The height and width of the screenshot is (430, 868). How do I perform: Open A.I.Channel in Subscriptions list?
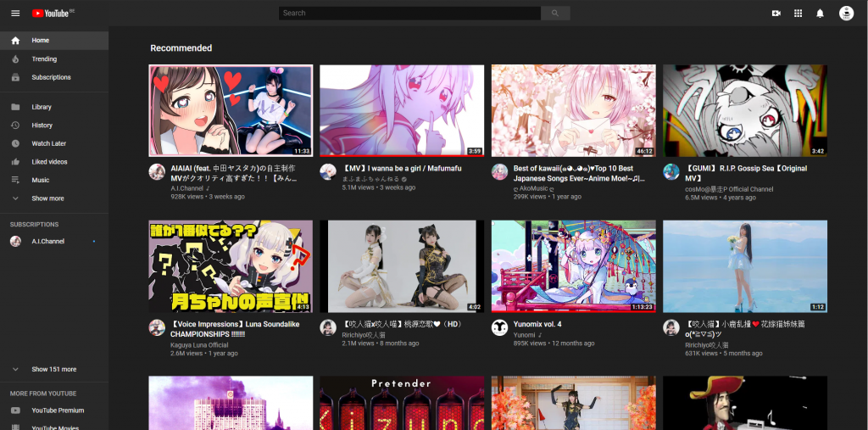(54, 241)
